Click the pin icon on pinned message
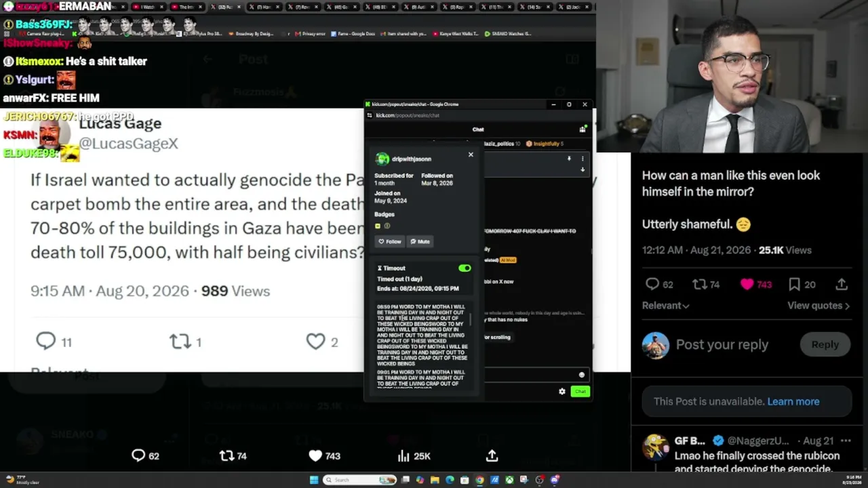 click(x=569, y=159)
